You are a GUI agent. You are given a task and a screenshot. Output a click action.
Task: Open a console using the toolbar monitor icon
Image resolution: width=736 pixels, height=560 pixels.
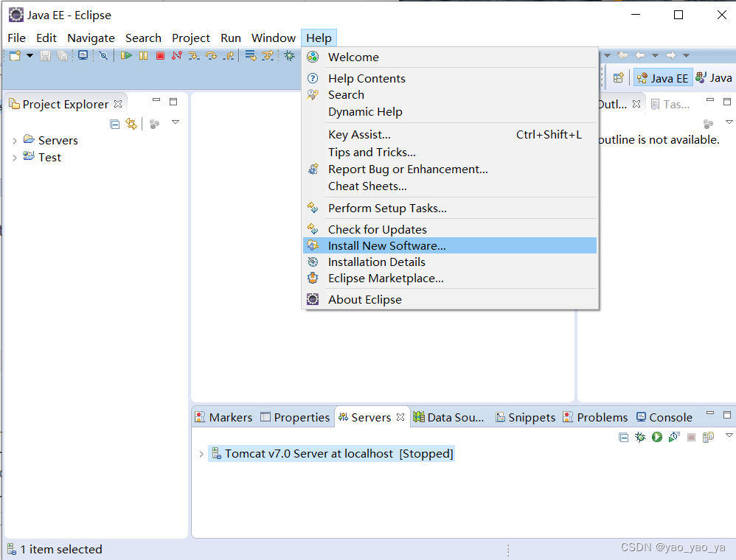[x=83, y=55]
